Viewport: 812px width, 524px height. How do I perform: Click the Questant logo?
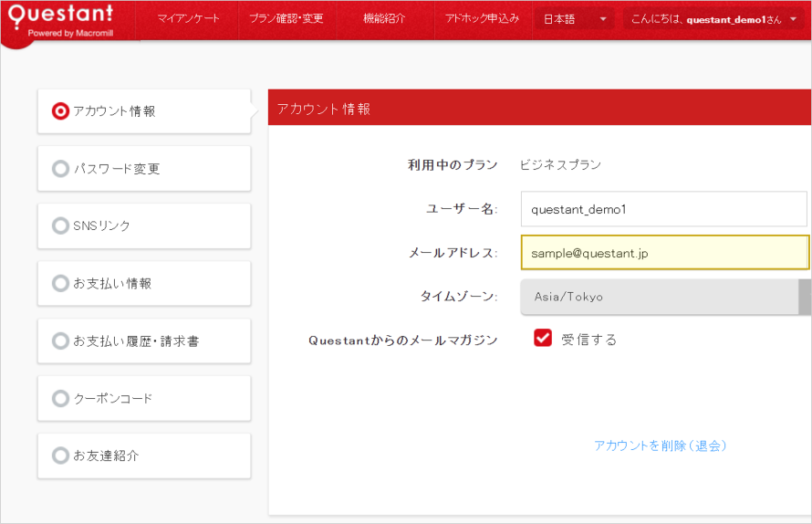(61, 20)
